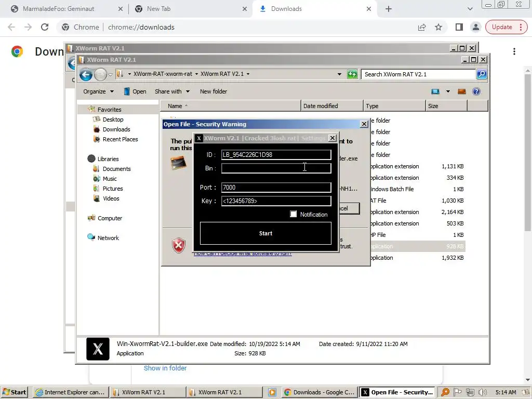Open Explorer help icon
Viewport: 532px width, 399px height.
pyautogui.click(x=476, y=91)
